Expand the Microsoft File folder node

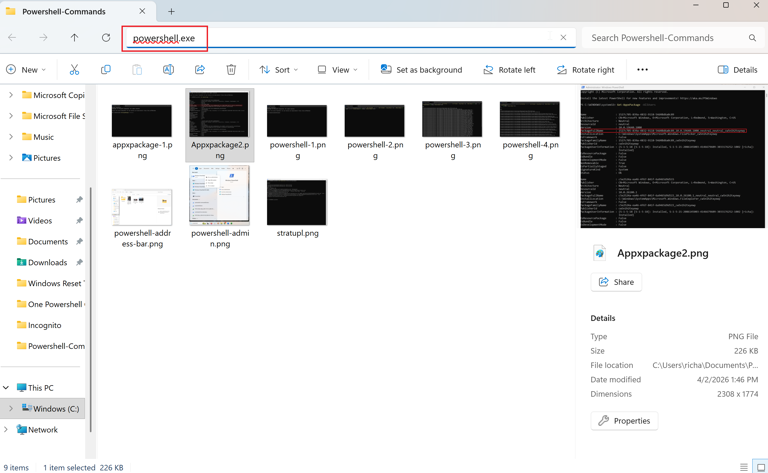pos(11,116)
